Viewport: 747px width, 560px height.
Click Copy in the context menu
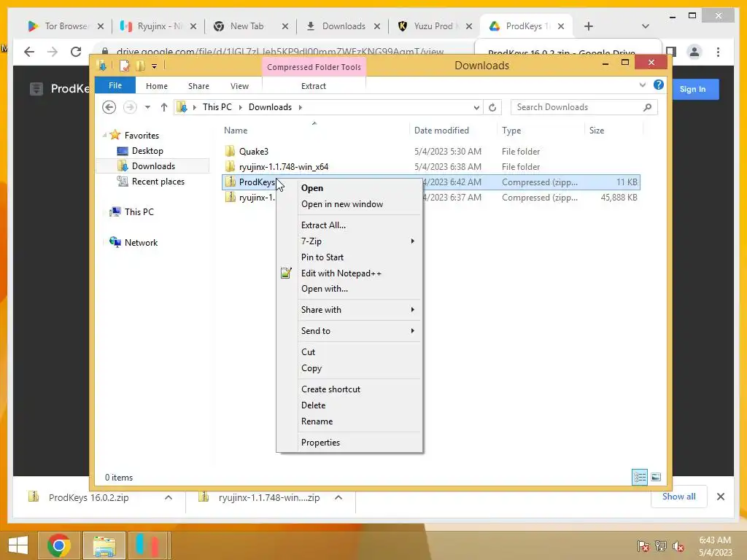pyautogui.click(x=311, y=368)
